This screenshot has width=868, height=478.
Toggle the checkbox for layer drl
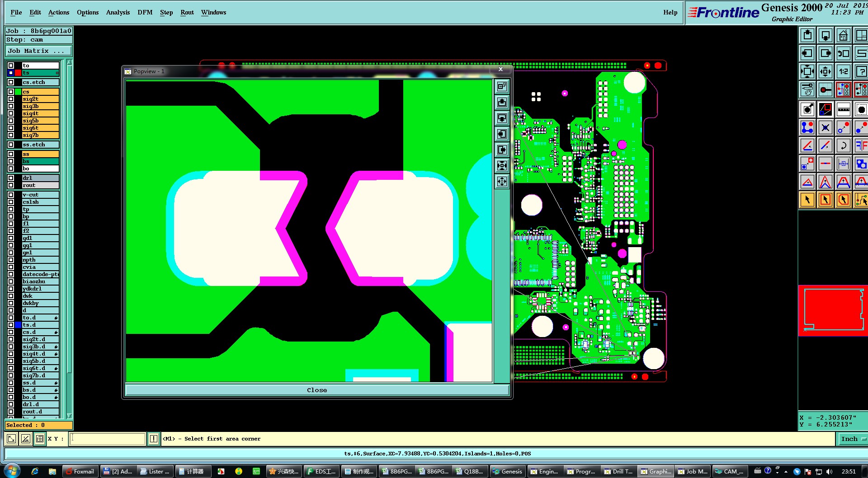(11, 178)
